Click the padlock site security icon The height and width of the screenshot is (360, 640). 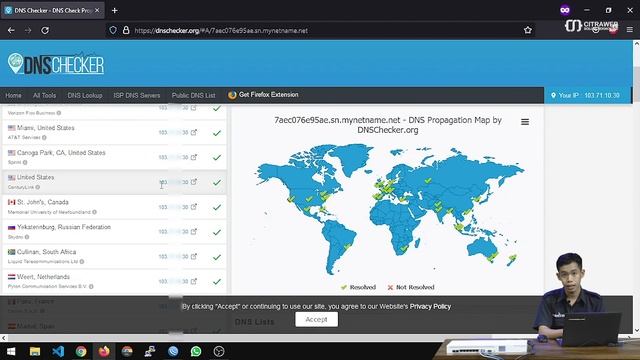[126, 30]
